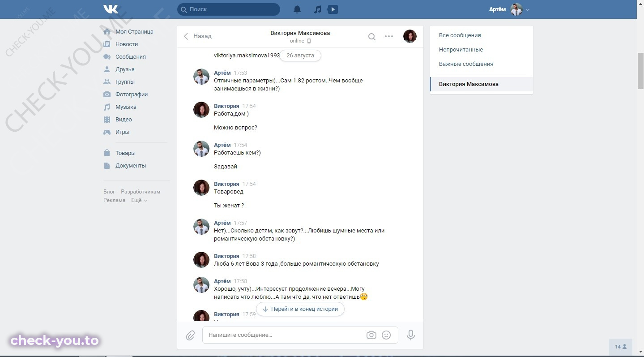The width and height of the screenshot is (644, 357).
Task: Click the VK logo in header
Action: [111, 9]
